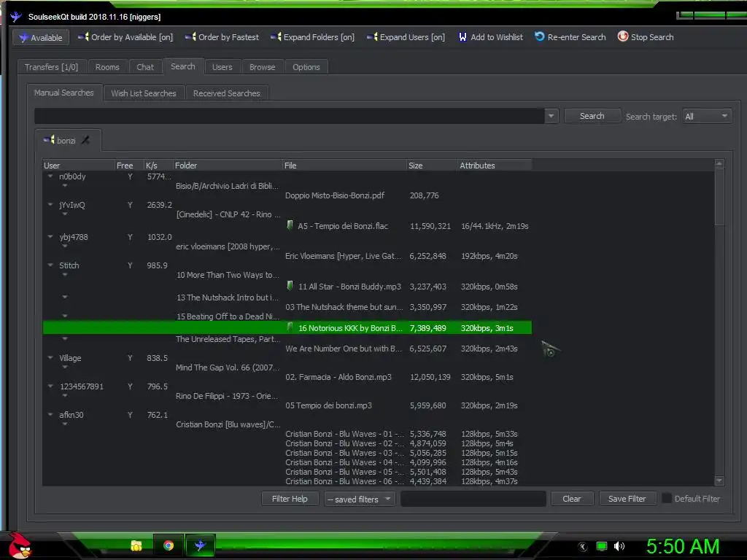747x560 pixels.
Task: Click the Add to Wishlist W icon
Action: (x=462, y=37)
